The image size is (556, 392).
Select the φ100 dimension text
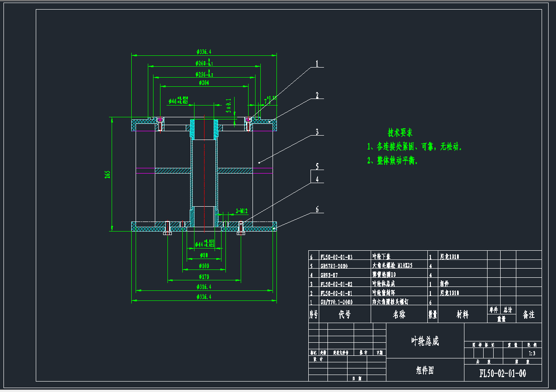click(x=204, y=266)
